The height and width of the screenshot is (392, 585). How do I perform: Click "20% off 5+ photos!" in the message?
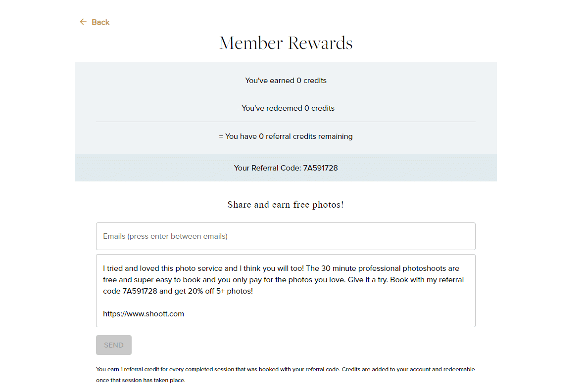tap(221, 291)
